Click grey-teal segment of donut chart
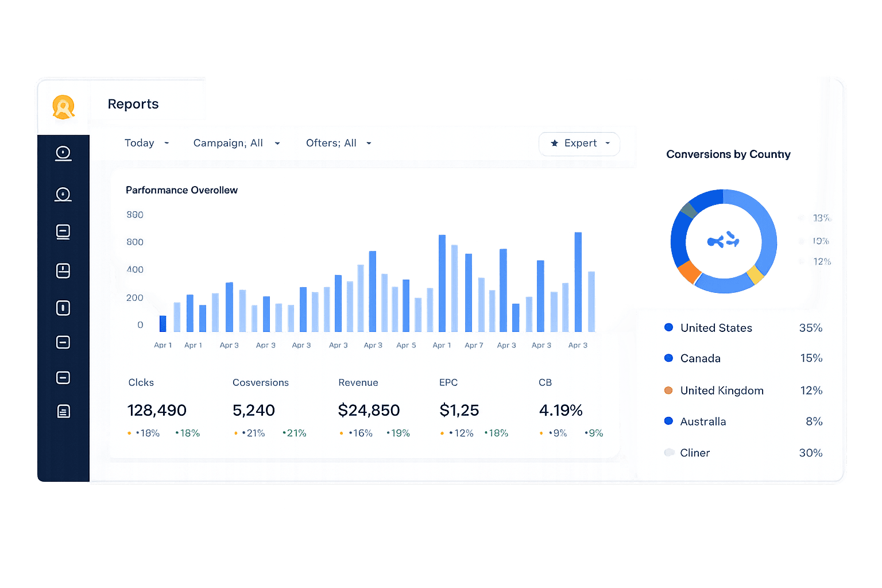This screenshot has width=882, height=588. [x=688, y=210]
